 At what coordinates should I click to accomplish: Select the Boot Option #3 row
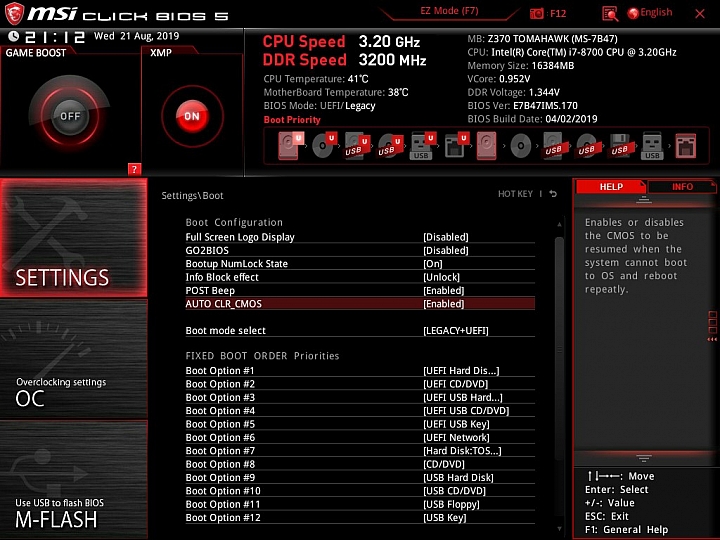(360, 397)
